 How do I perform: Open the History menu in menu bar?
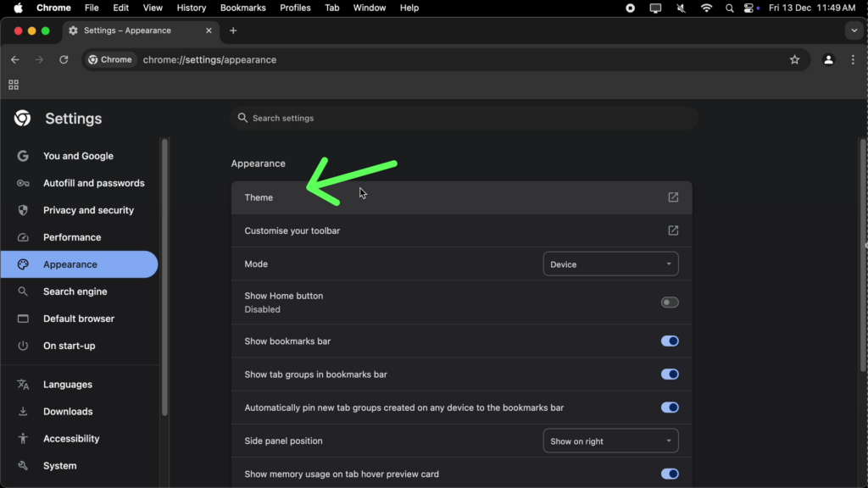pyautogui.click(x=191, y=8)
